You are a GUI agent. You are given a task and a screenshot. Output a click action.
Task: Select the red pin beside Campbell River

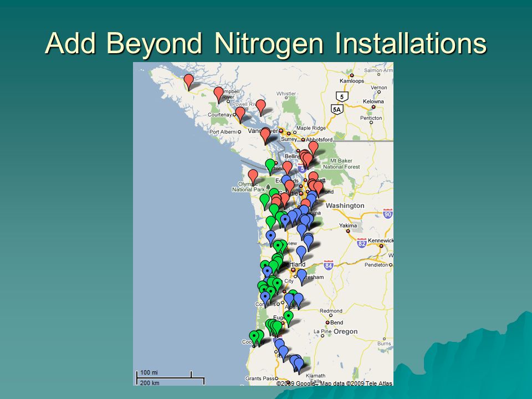[218, 95]
